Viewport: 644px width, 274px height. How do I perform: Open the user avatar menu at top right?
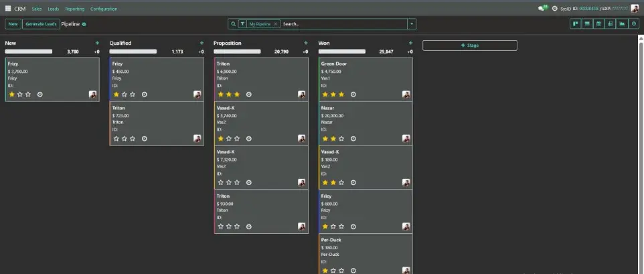pyautogui.click(x=635, y=9)
